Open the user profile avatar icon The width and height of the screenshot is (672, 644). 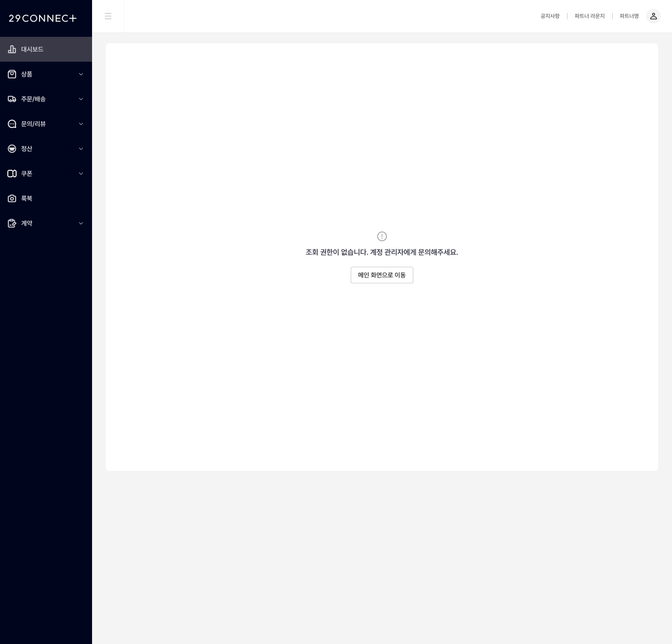(x=653, y=16)
